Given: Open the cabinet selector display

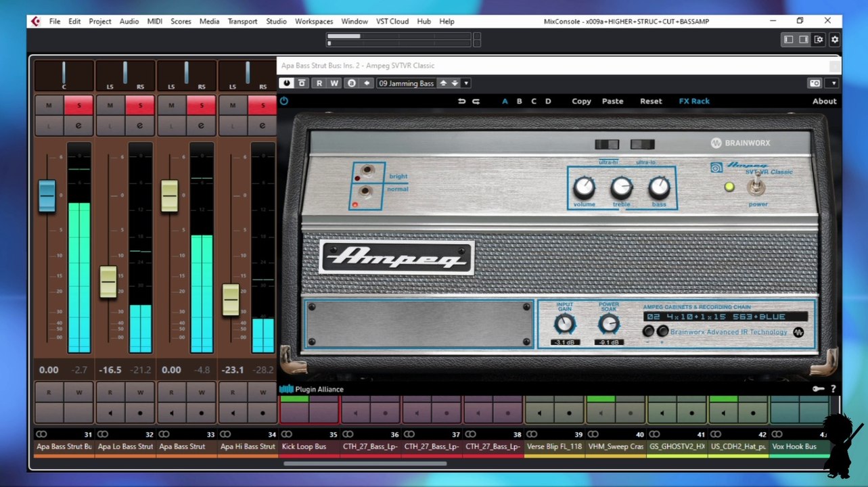Looking at the screenshot, I should tap(725, 317).
